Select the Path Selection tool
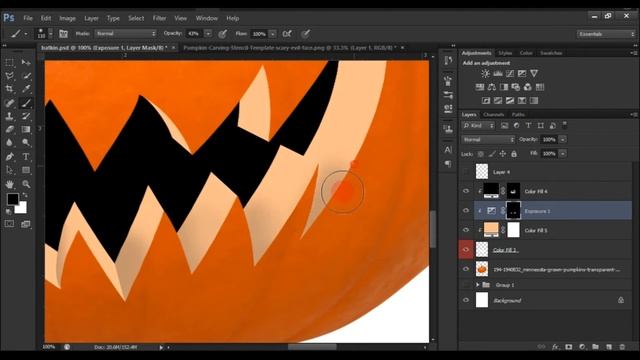The height and width of the screenshot is (360, 640). tap(9, 170)
